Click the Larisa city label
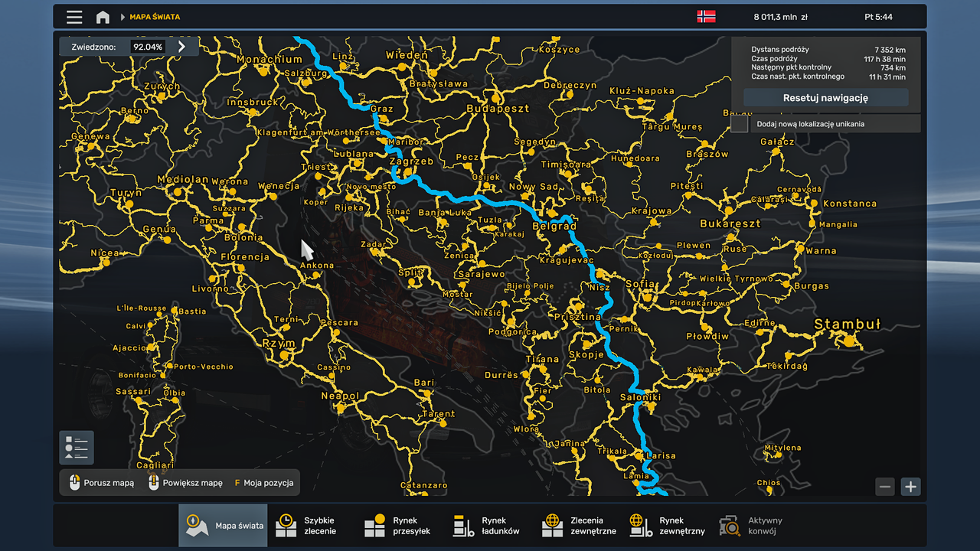 point(661,455)
